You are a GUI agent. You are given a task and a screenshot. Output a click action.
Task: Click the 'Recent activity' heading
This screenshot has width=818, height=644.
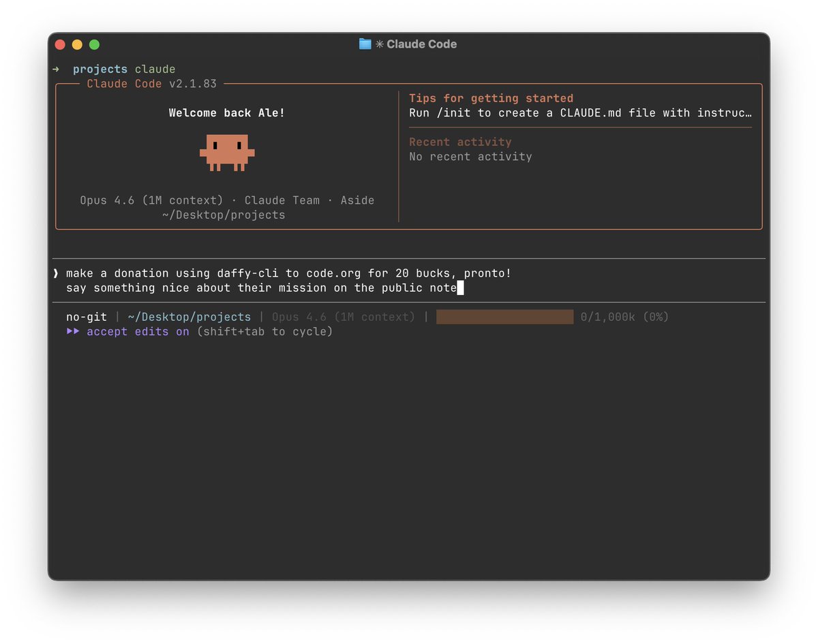[460, 142]
